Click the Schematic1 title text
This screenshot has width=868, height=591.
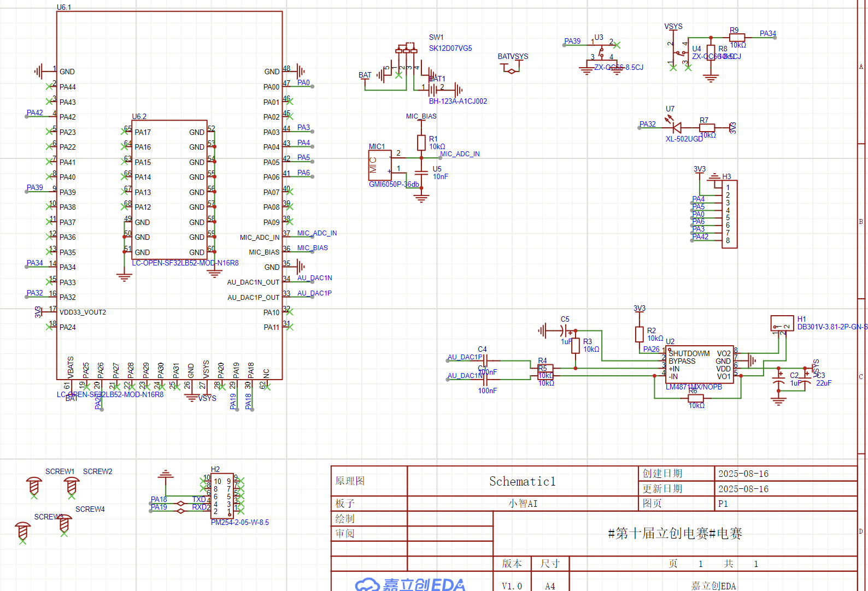[x=522, y=481]
